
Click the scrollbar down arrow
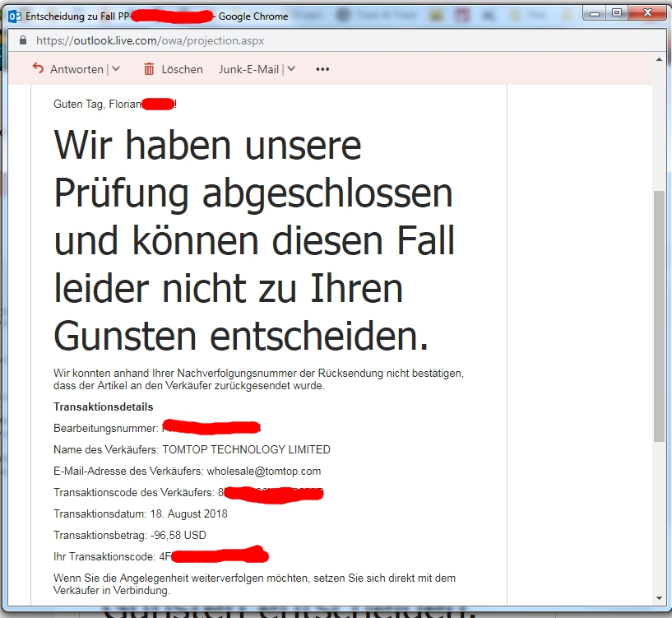659,598
